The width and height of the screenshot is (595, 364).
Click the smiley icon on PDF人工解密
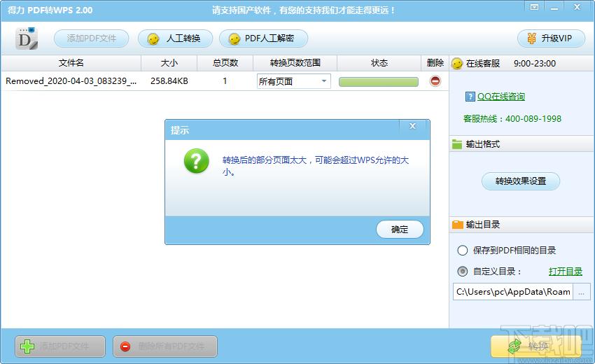[234, 38]
